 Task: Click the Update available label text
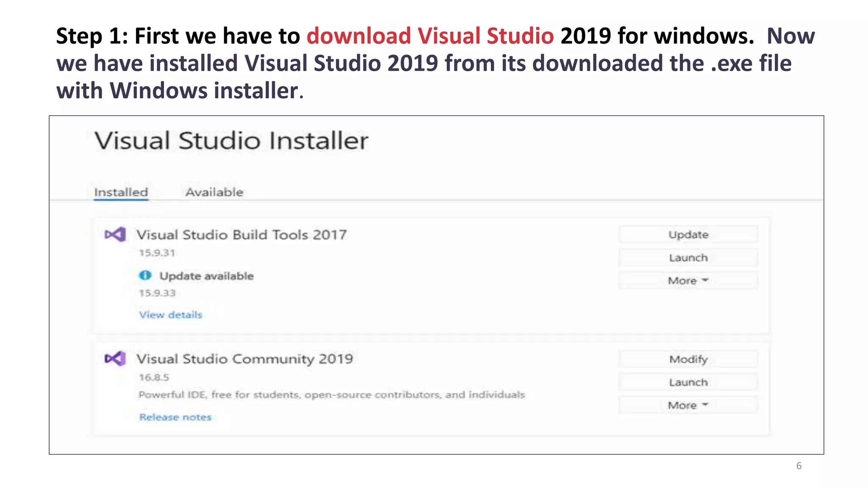coord(206,276)
